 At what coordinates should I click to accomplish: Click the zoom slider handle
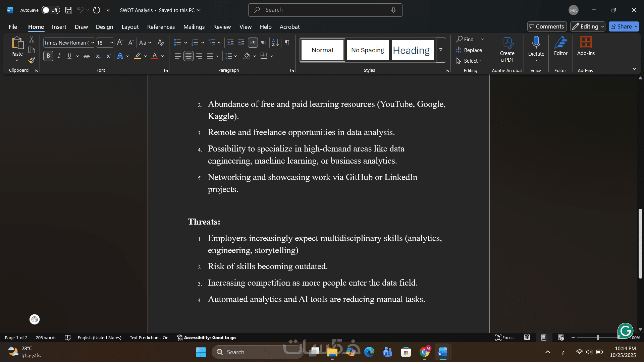tap(598, 338)
